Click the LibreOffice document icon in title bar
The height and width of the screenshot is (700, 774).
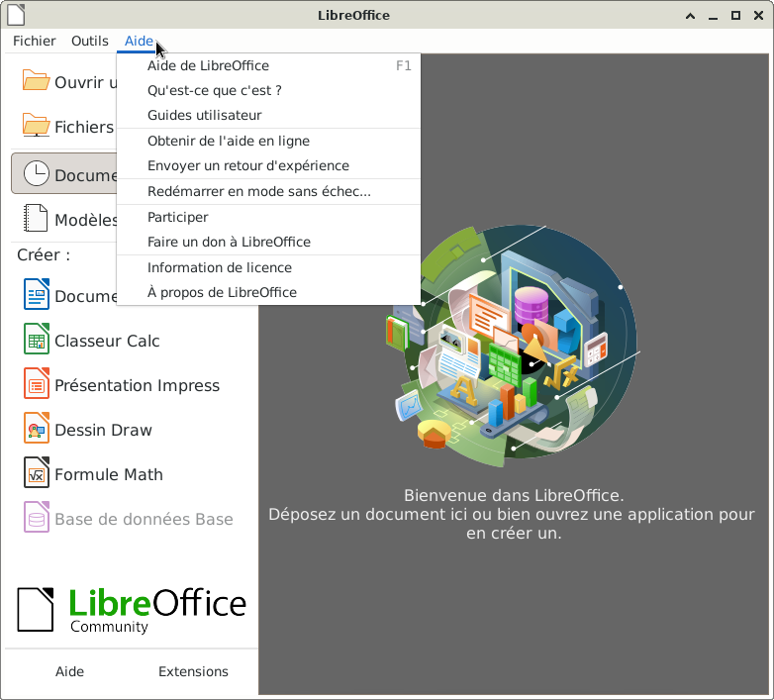pyautogui.click(x=15, y=15)
